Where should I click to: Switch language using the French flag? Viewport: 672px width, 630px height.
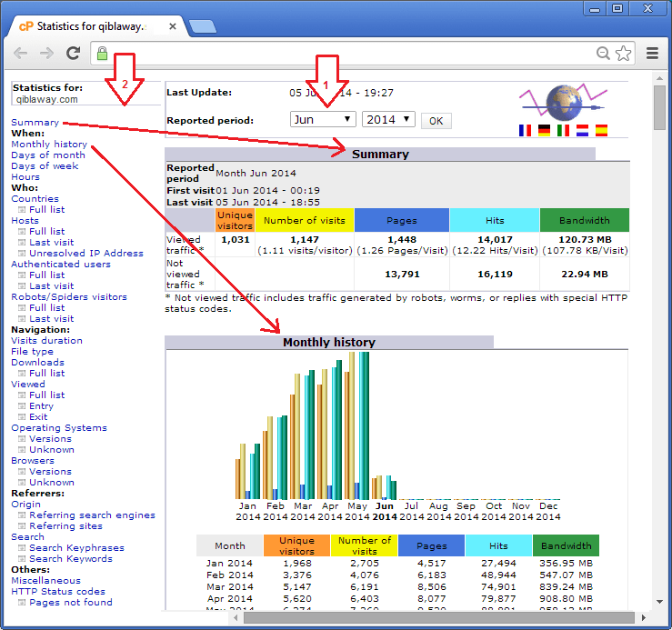click(524, 131)
